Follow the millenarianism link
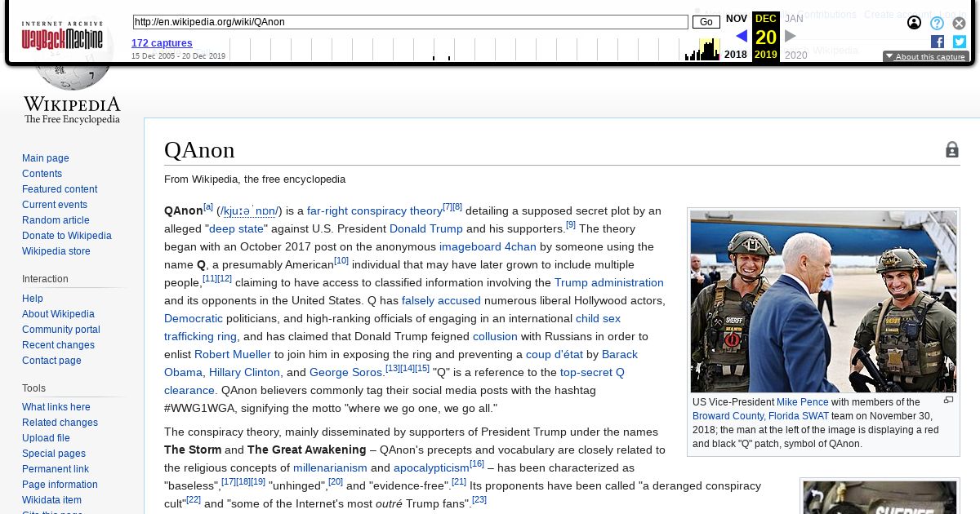 point(330,467)
